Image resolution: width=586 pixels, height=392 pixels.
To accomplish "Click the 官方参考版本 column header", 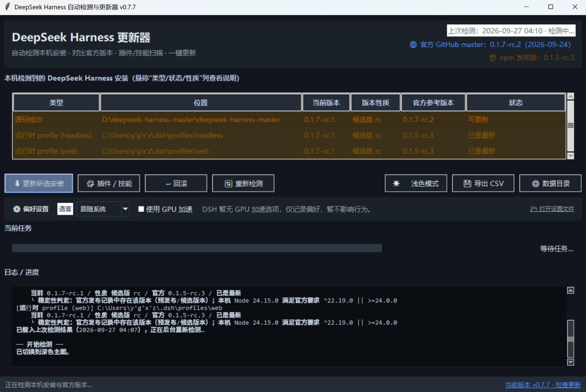I will tap(433, 102).
